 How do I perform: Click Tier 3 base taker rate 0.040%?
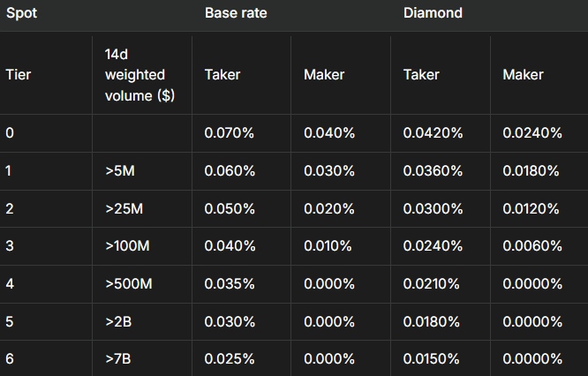coord(230,246)
